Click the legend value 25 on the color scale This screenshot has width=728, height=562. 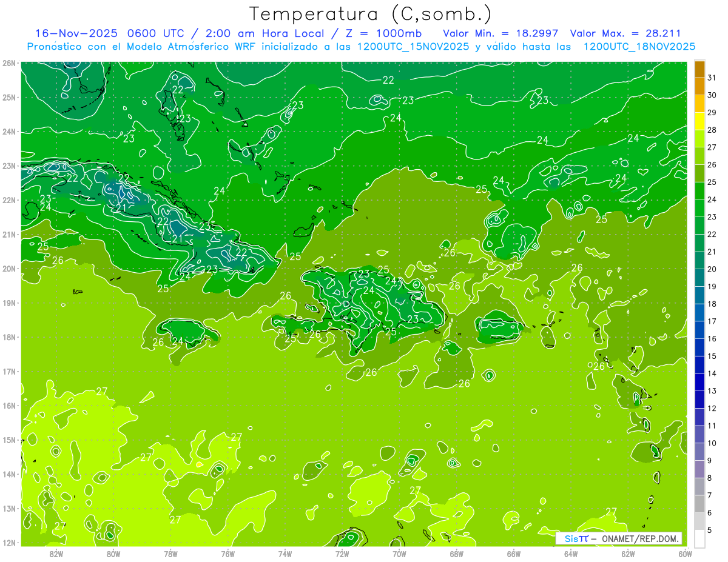pos(712,182)
